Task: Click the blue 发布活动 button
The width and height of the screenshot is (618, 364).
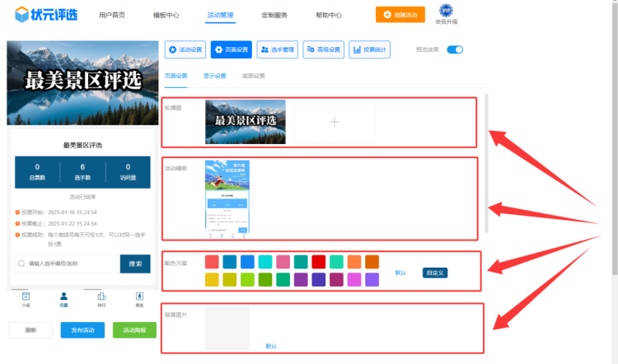Action: 82,330
